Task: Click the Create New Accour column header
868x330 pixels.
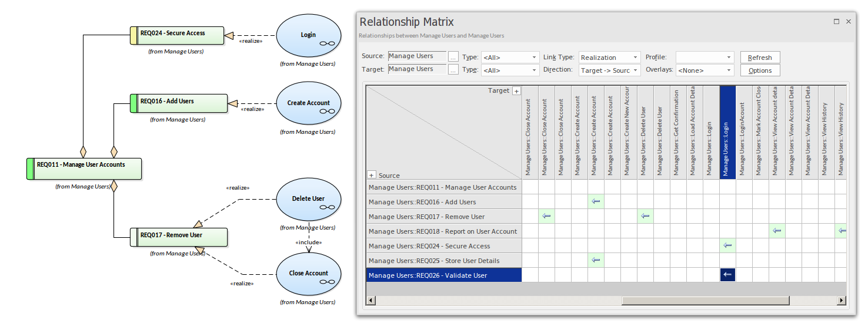Action: point(629,132)
